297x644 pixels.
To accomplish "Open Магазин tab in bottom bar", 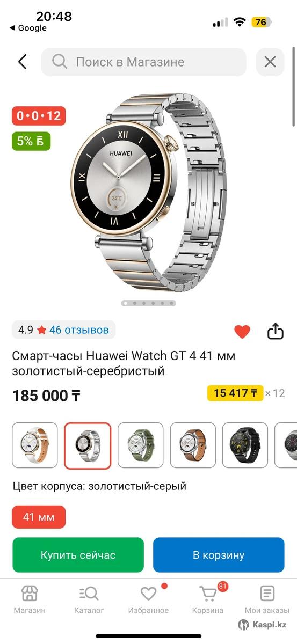I will point(30,599).
